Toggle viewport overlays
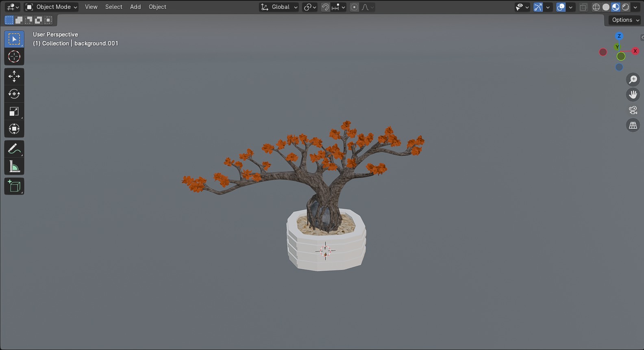The width and height of the screenshot is (644, 350). [x=561, y=7]
